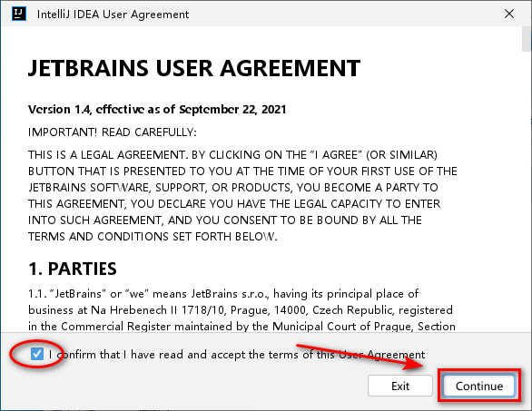Click the Continue button

478,386
